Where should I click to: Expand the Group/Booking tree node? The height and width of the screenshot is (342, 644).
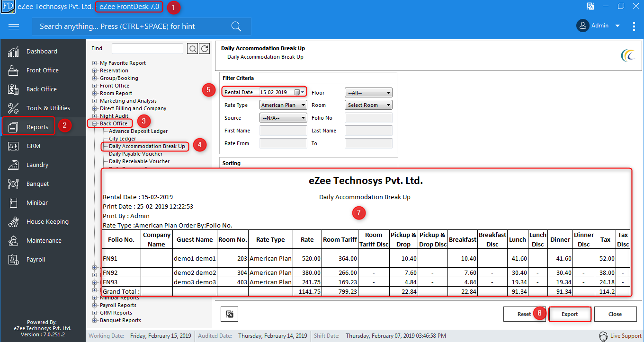pyautogui.click(x=95, y=78)
